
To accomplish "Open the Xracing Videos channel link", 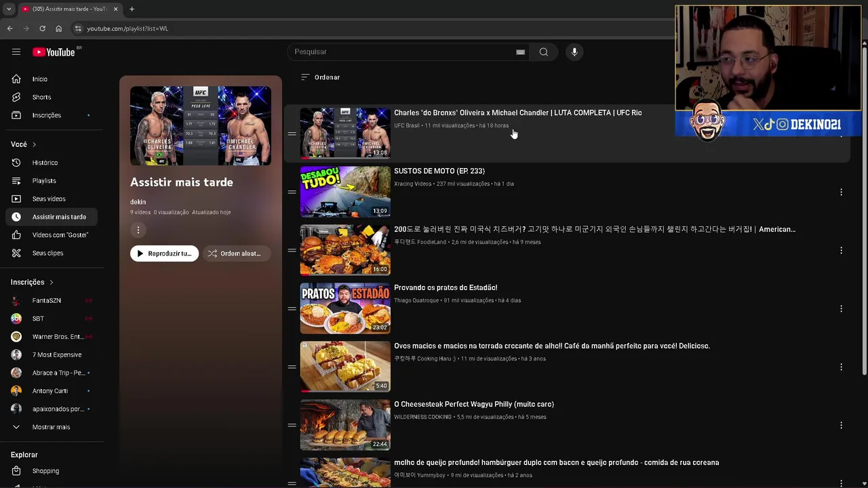I will coord(413,184).
